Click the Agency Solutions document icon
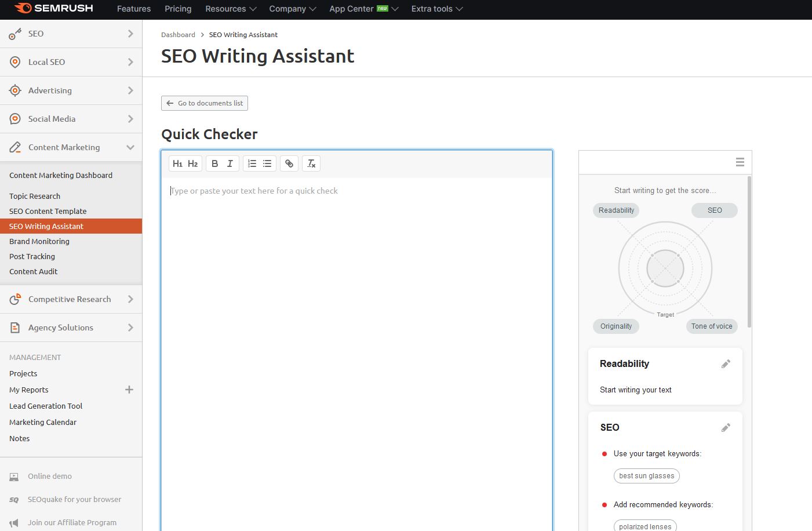Viewport: 812px width, 531px height. coord(15,328)
